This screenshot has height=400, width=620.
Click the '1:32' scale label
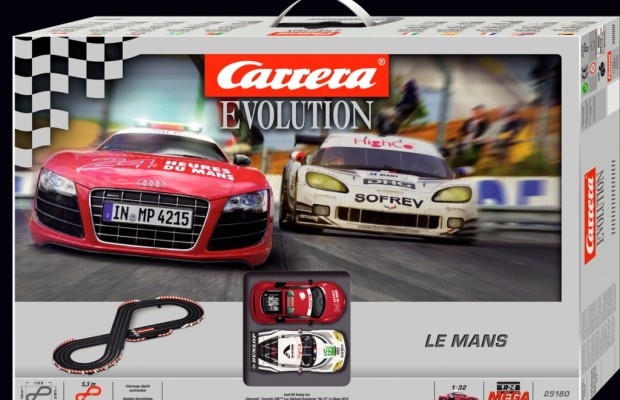pos(459,388)
